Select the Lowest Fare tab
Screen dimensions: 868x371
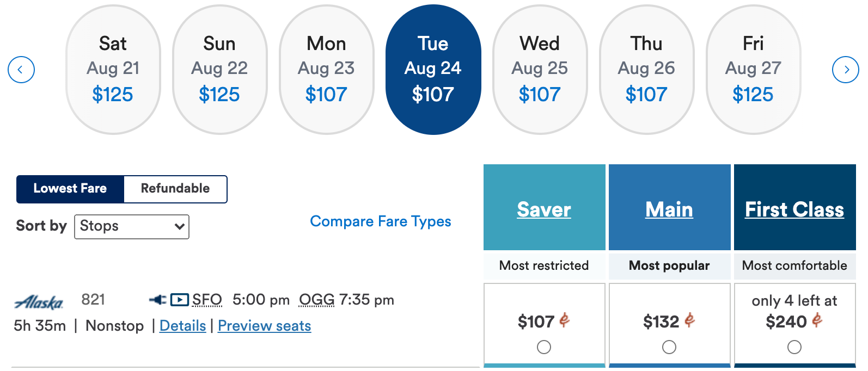pyautogui.click(x=70, y=189)
